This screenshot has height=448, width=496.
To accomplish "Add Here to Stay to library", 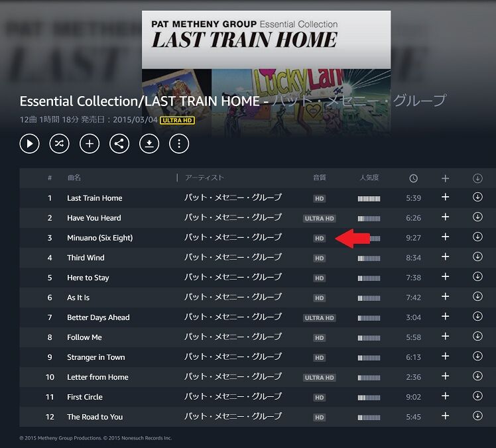I will pyautogui.click(x=445, y=276).
